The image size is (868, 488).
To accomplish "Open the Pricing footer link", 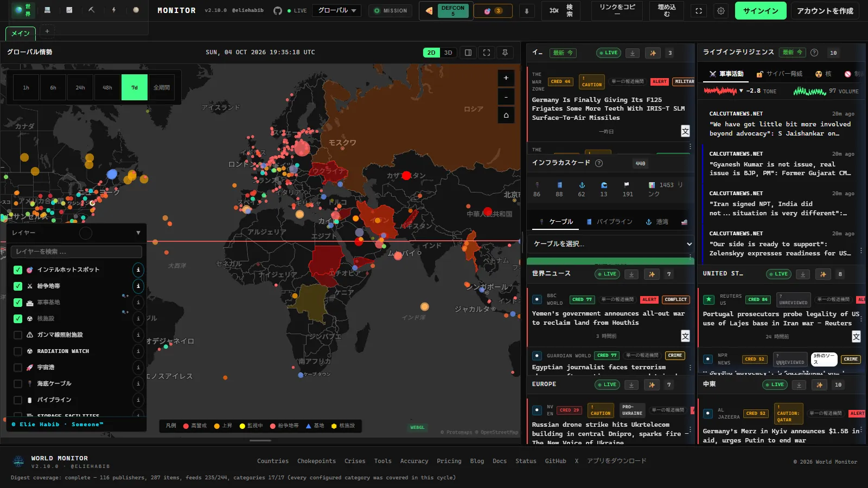I will [x=449, y=461].
